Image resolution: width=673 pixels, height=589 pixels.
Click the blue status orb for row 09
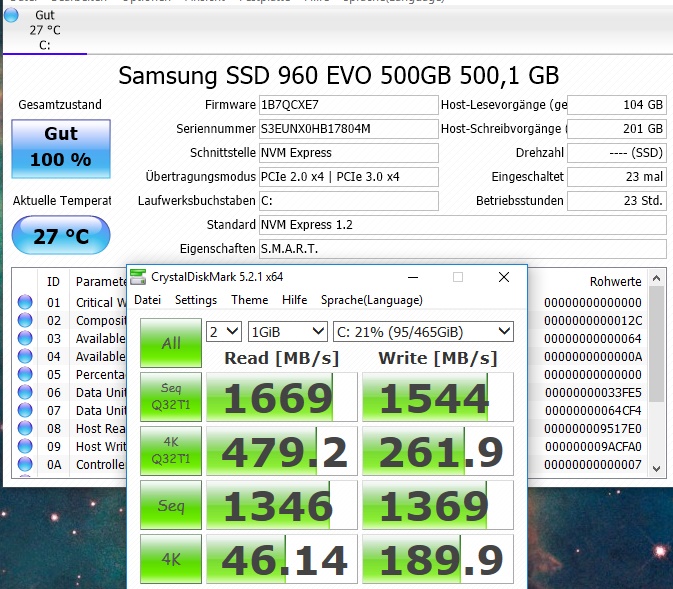coord(25,446)
